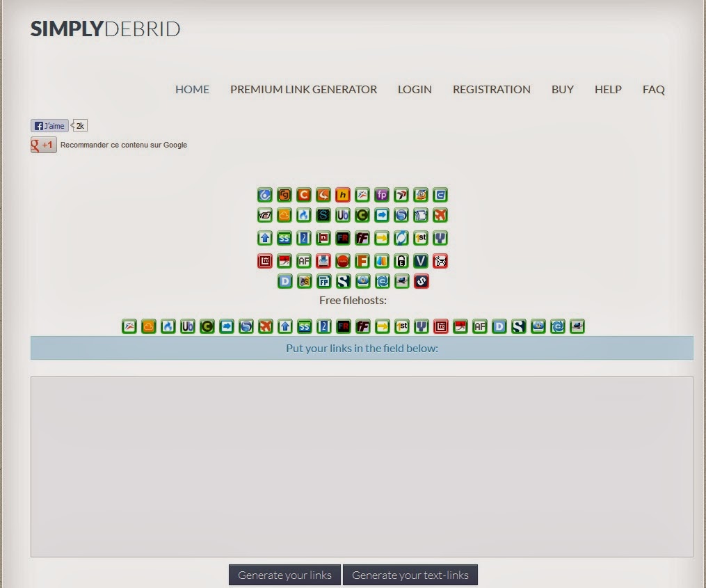Viewport: 706px width, 588px height.
Task: Click the 'Free filehosts:' label
Action: (x=353, y=301)
